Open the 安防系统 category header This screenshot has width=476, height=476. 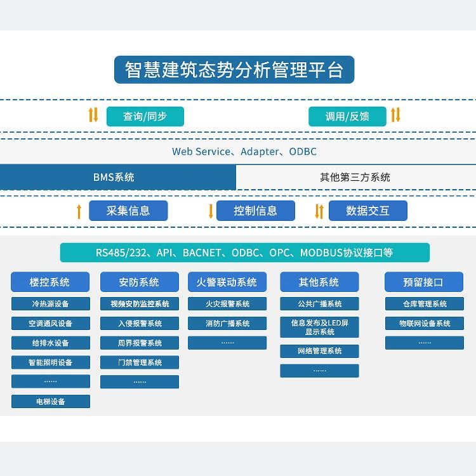139,282
